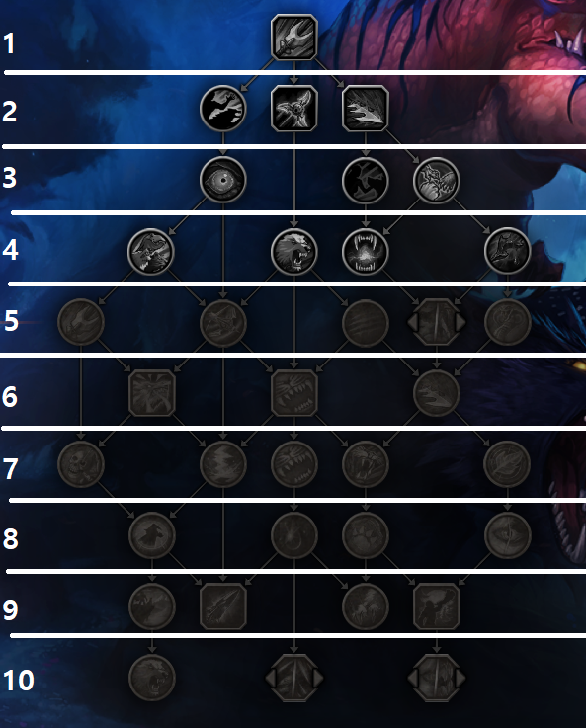Choose the leaf talent in row 7
The image size is (586, 728).
(507, 464)
